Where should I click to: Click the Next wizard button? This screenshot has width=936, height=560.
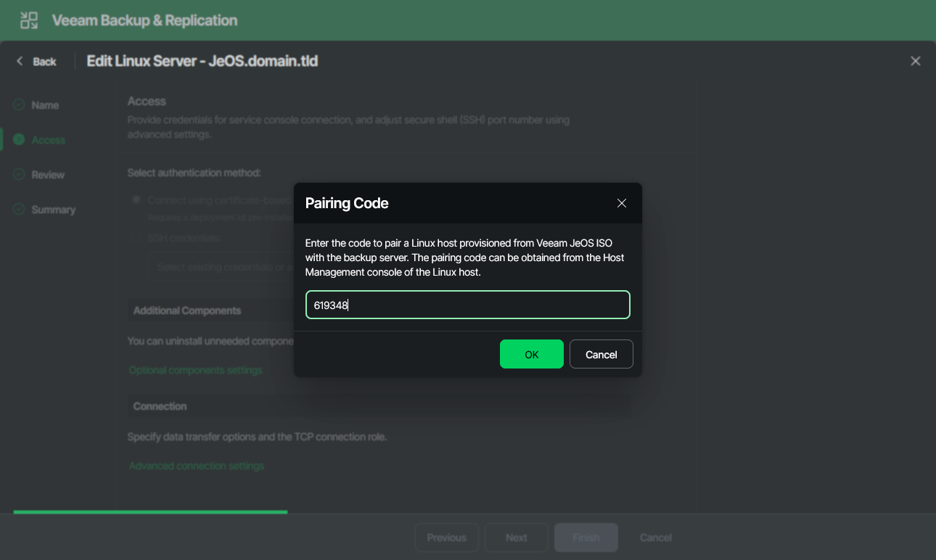pyautogui.click(x=516, y=537)
